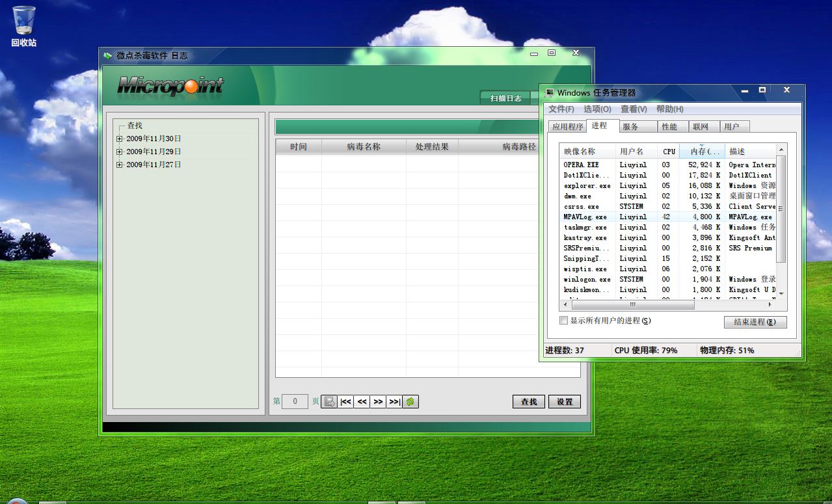This screenshot has width=832, height=504.
Task: Select the MPAVLog.exe process row
Action: coord(585,217)
